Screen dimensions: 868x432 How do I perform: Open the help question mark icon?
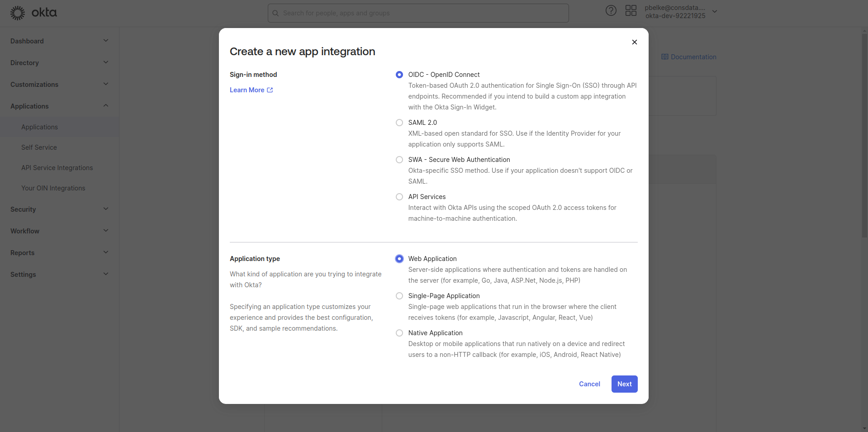click(611, 11)
